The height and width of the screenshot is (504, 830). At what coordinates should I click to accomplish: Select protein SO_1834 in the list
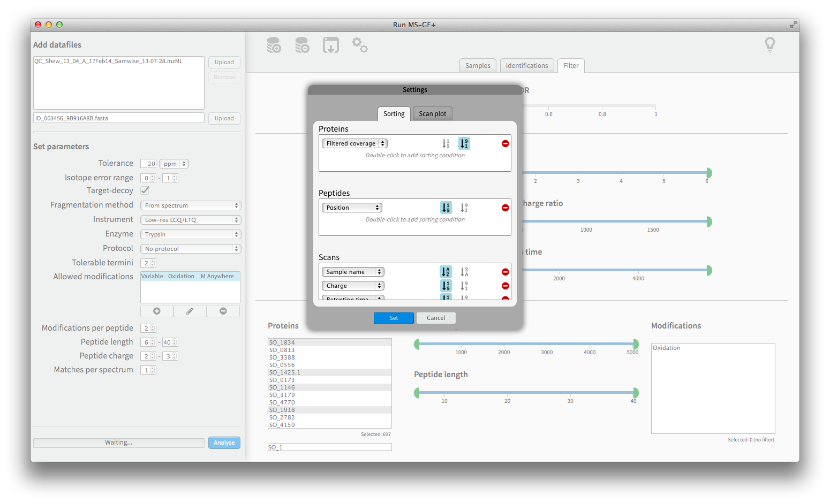tap(330, 342)
